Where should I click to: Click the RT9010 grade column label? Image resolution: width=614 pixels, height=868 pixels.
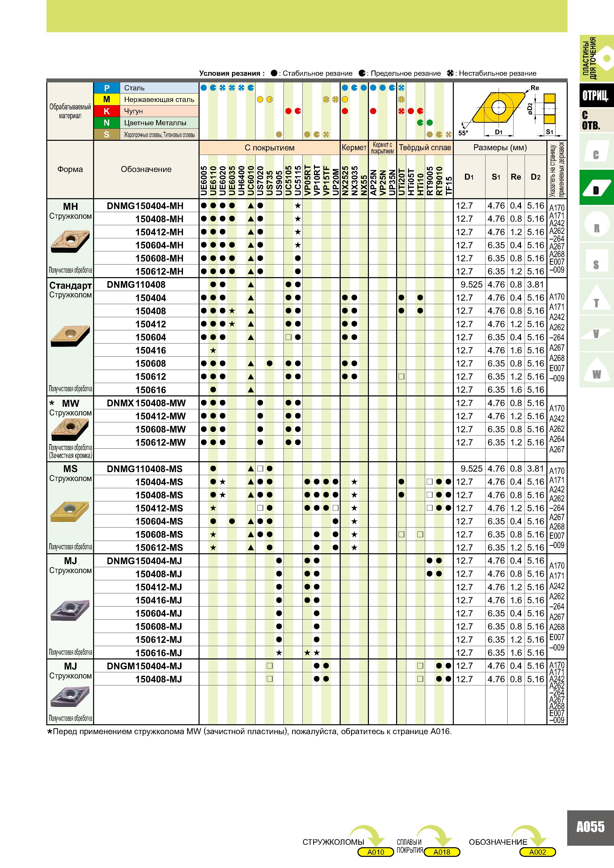(439, 181)
